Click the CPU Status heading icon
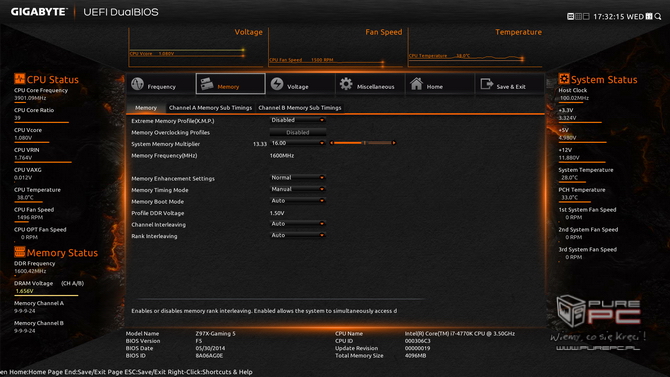The height and width of the screenshot is (377, 670). 19,79
